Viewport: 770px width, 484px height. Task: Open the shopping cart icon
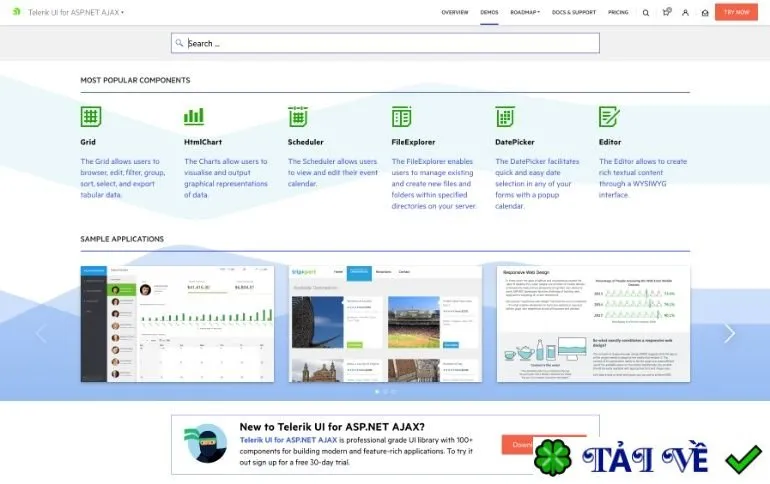pos(666,12)
